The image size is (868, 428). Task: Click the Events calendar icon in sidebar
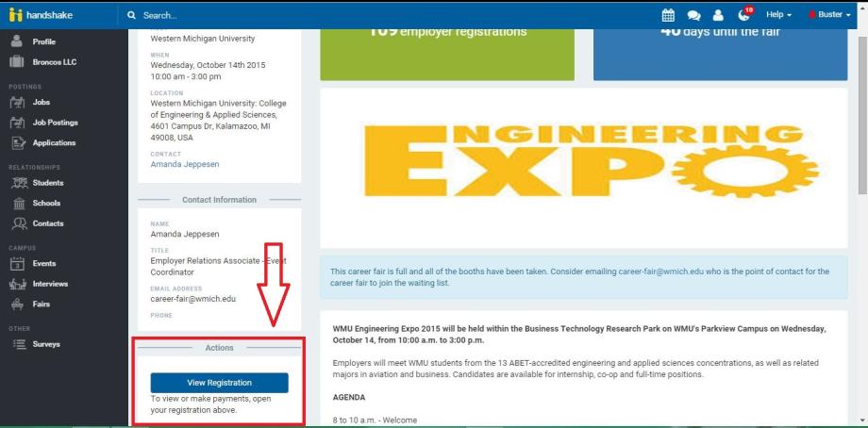point(18,264)
